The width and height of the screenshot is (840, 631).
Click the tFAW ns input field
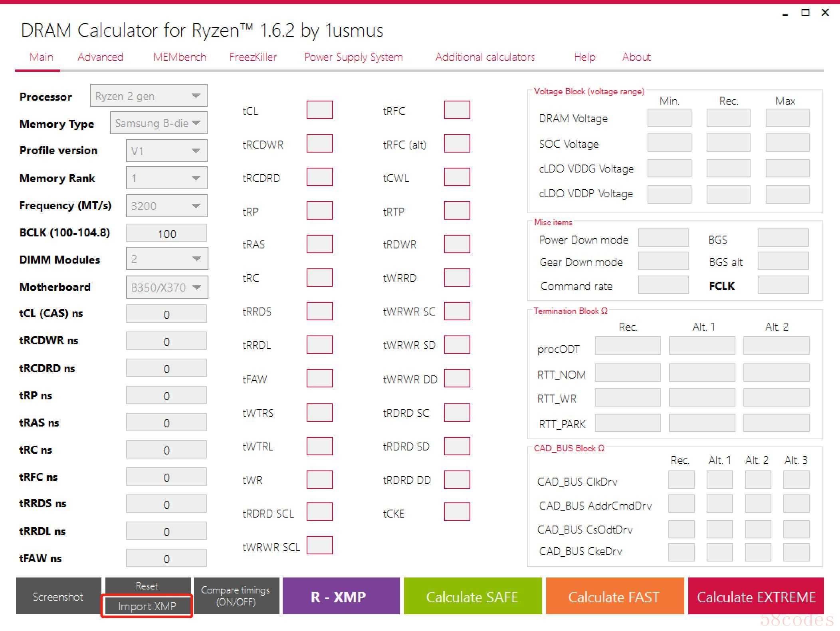click(166, 558)
